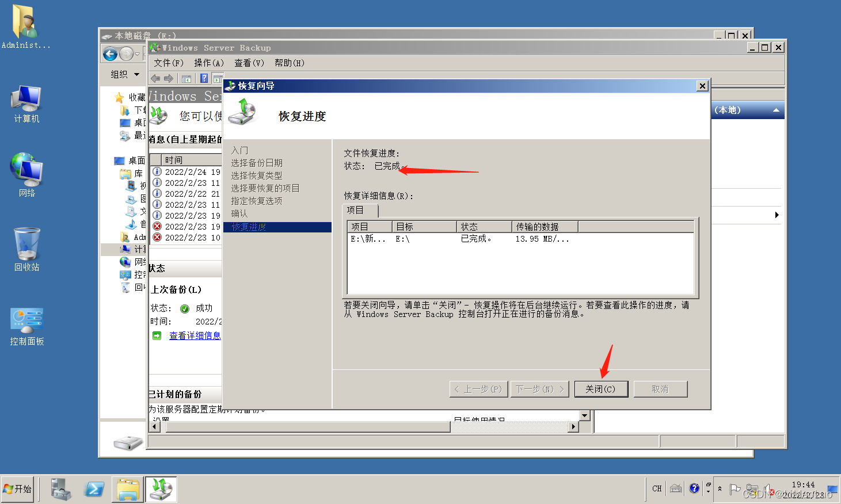Open Administrator folder on desktop
841x504 pixels.
click(25, 27)
